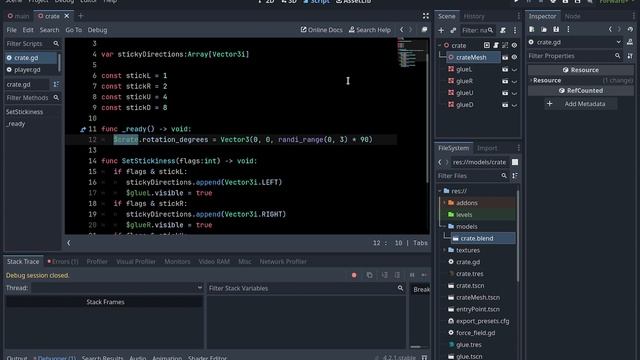
Task: Click Search Help button
Action: point(369,30)
